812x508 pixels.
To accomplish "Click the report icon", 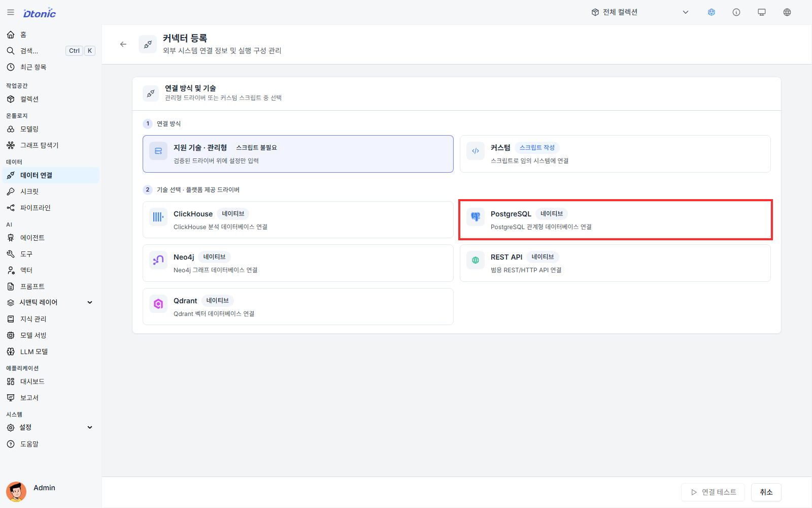I will point(11,398).
